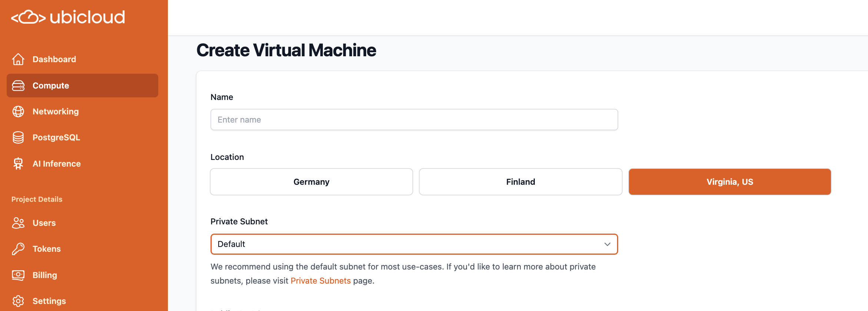Click the Compute server icon

[x=18, y=86]
